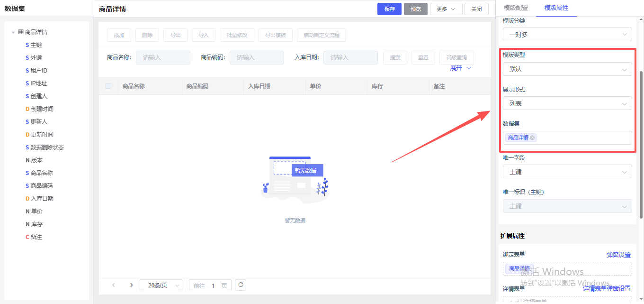Click the refresh icon in pagination bar

241,285
